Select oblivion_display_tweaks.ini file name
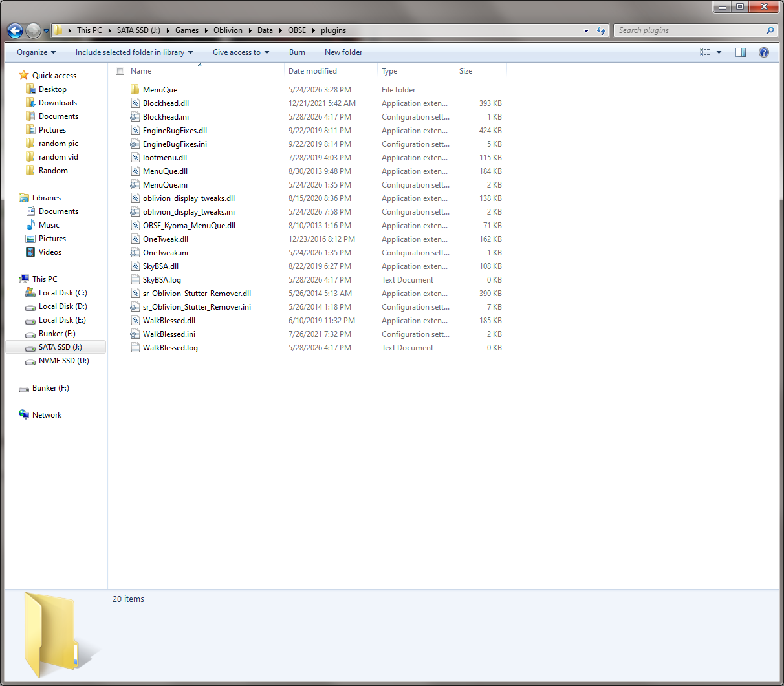The width and height of the screenshot is (784, 686). [x=189, y=212]
